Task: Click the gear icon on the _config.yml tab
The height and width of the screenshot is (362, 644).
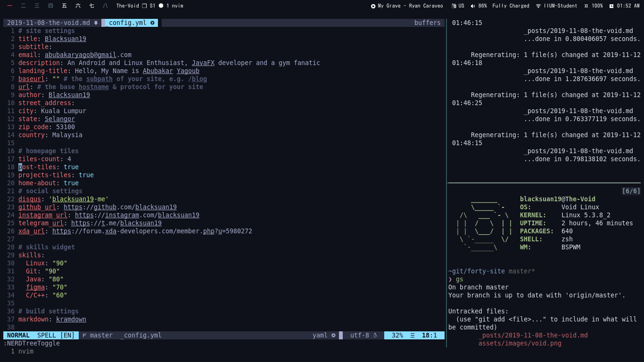Action: point(152,23)
